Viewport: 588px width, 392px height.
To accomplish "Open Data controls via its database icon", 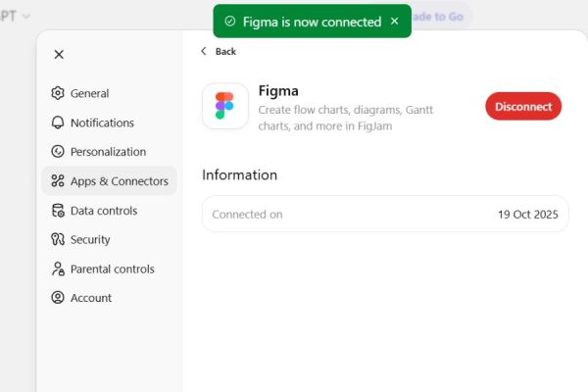I will click(x=58, y=211).
